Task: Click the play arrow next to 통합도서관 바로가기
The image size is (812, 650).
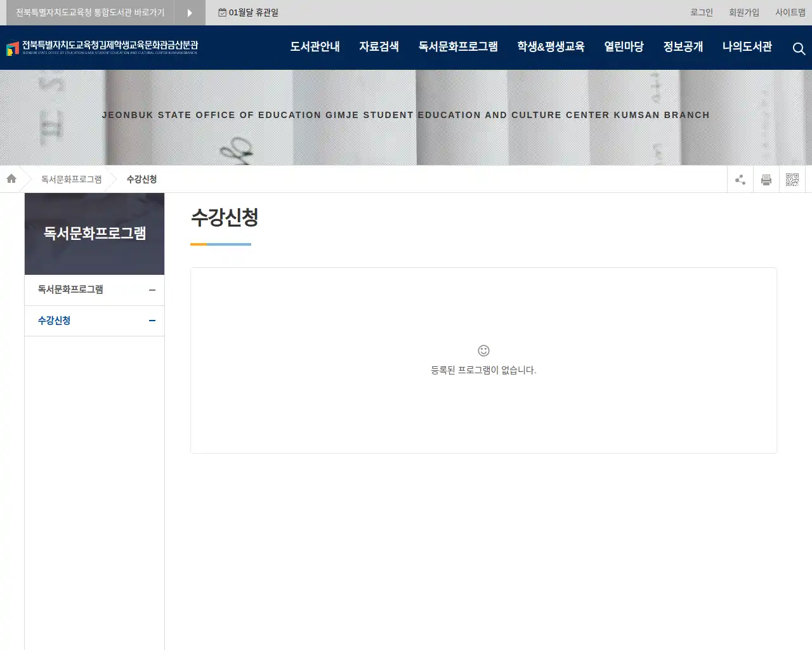Action: pyautogui.click(x=190, y=13)
